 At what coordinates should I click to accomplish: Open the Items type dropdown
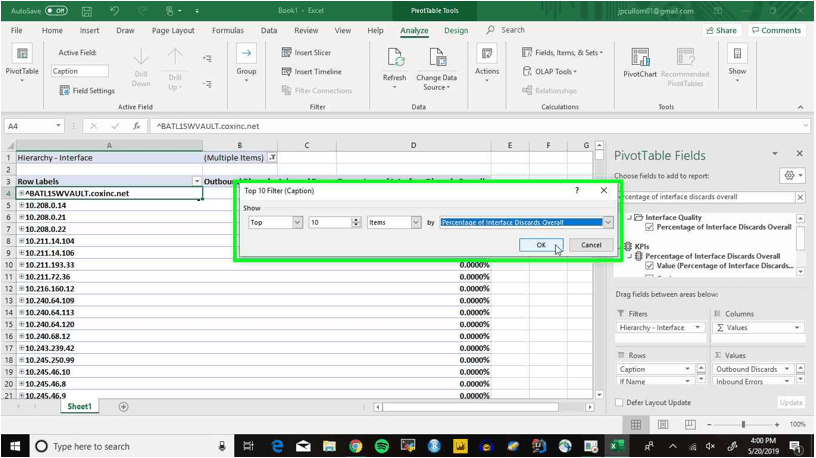pyautogui.click(x=416, y=222)
